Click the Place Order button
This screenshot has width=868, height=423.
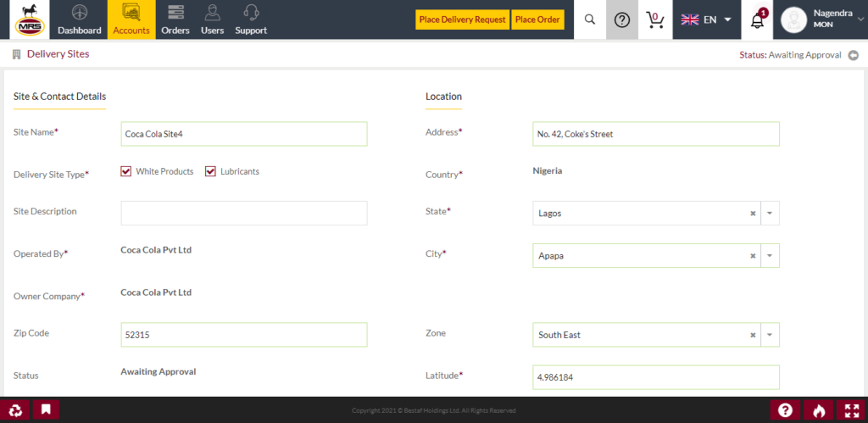(x=537, y=19)
